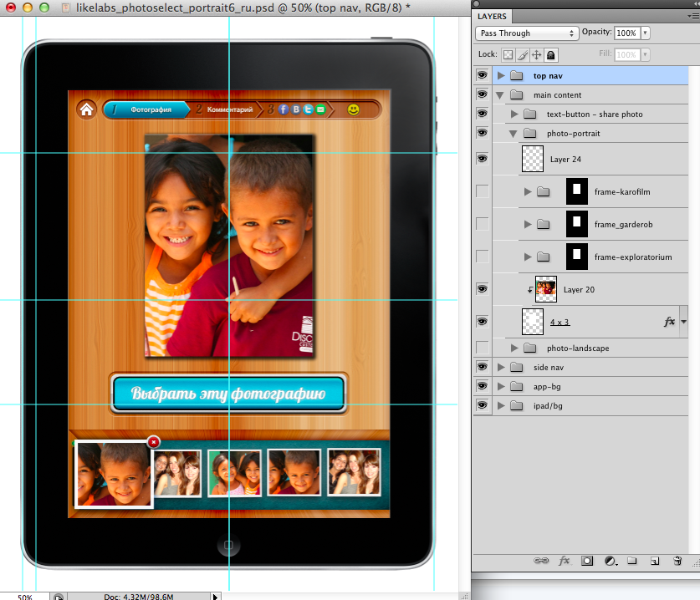Collapse the photo-portrait group

(x=513, y=134)
